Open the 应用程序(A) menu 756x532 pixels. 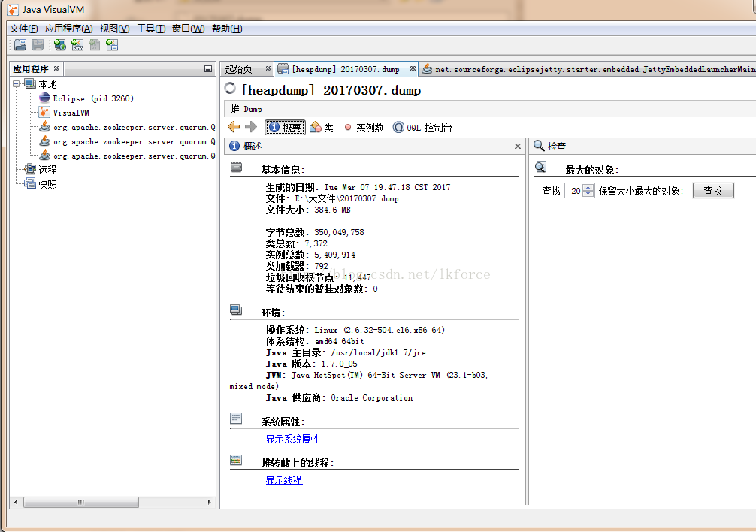(68, 29)
